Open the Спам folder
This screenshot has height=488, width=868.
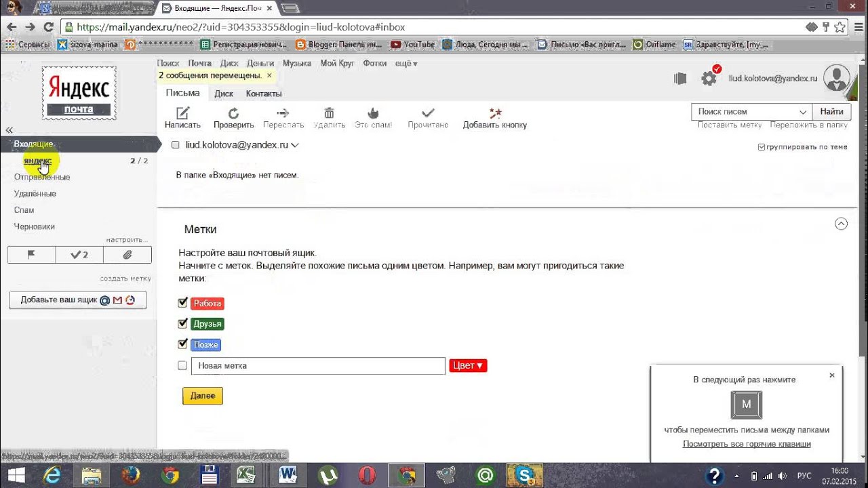coord(24,210)
